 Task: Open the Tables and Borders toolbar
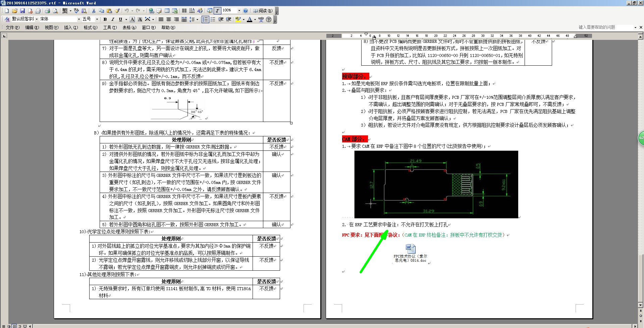click(x=159, y=11)
